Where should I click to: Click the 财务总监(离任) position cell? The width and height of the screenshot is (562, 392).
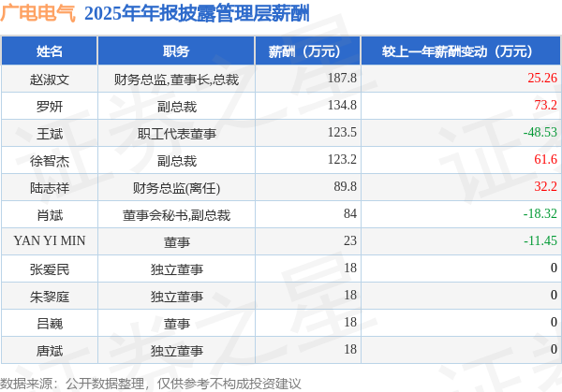(176, 188)
